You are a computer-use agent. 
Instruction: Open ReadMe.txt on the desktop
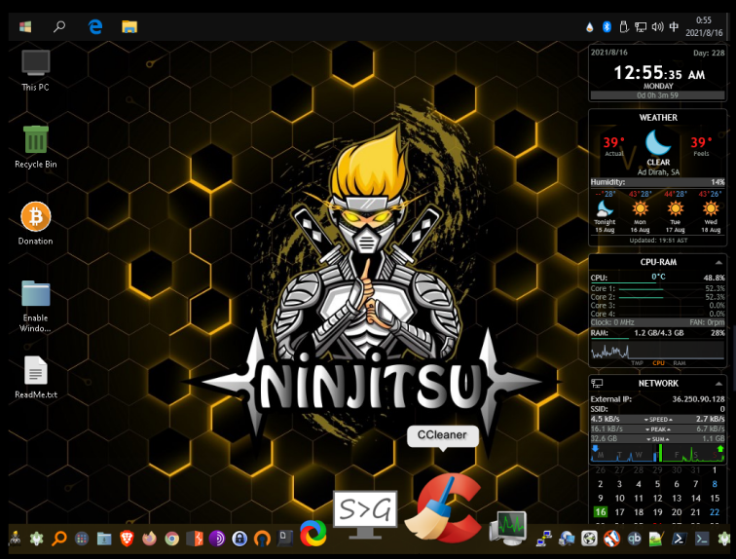coord(36,378)
